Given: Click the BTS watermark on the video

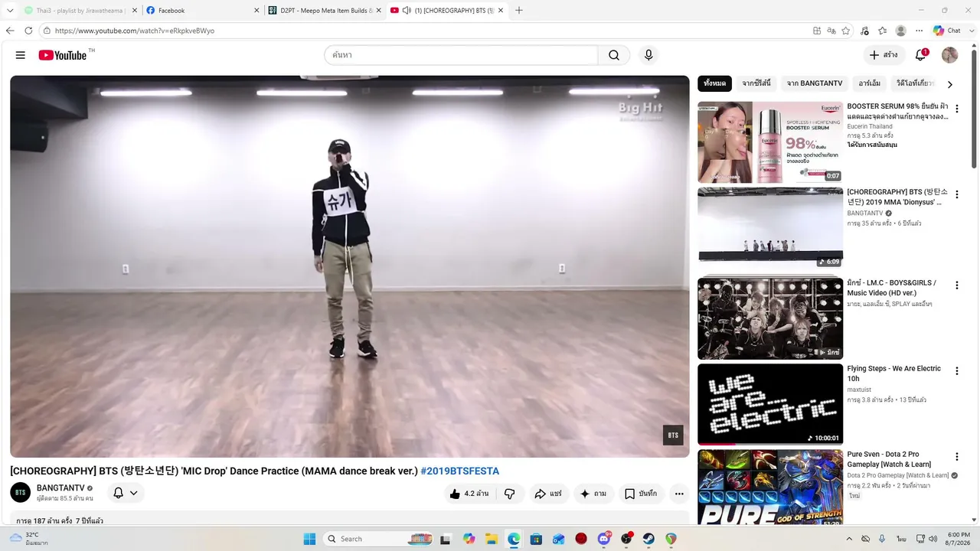Looking at the screenshot, I should click(673, 435).
